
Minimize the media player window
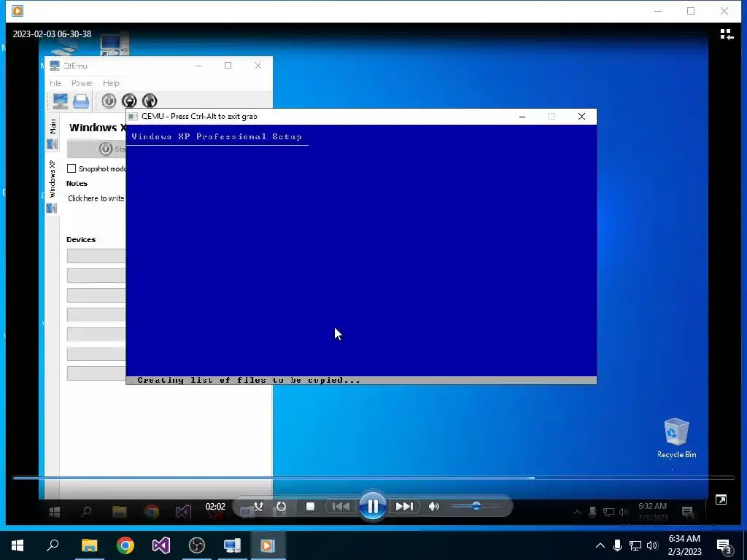click(x=658, y=11)
